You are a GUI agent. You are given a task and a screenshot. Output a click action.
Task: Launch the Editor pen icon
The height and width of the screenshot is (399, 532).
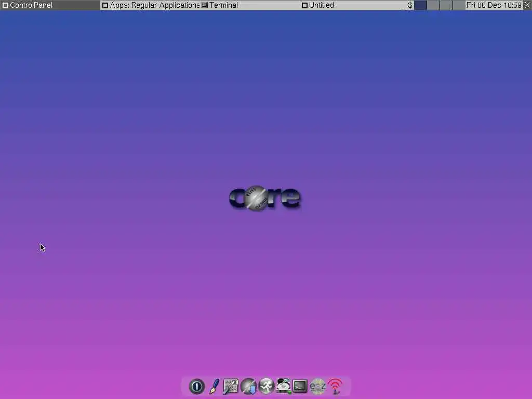(x=214, y=387)
